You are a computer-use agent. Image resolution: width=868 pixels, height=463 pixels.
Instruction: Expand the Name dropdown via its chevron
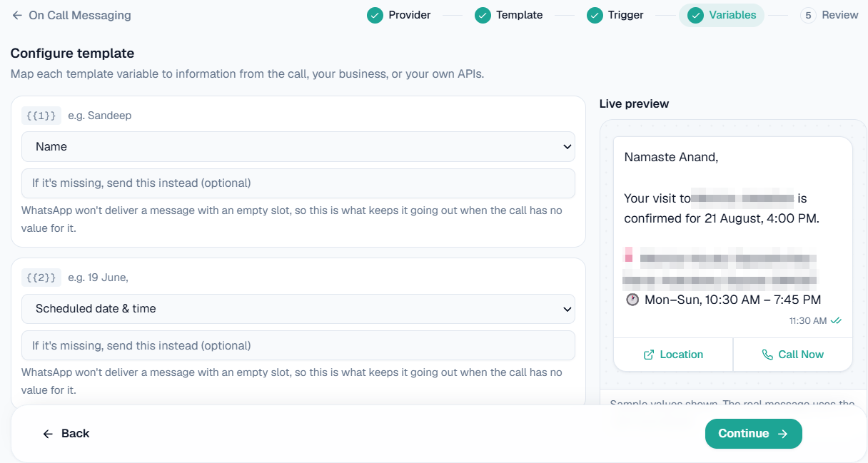point(567,147)
